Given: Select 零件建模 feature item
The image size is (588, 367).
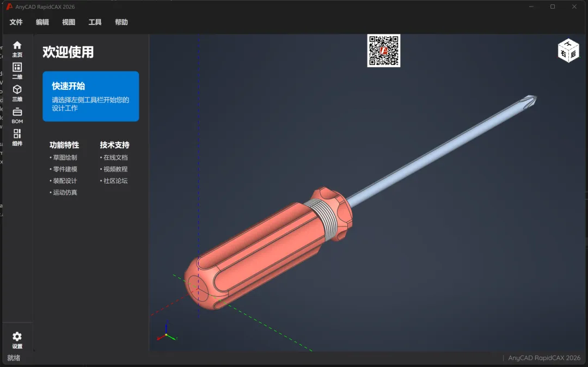Looking at the screenshot, I should [63, 169].
